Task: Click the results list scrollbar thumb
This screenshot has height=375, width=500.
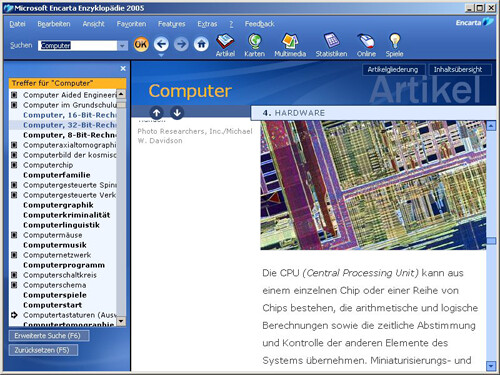Action: tap(121, 105)
